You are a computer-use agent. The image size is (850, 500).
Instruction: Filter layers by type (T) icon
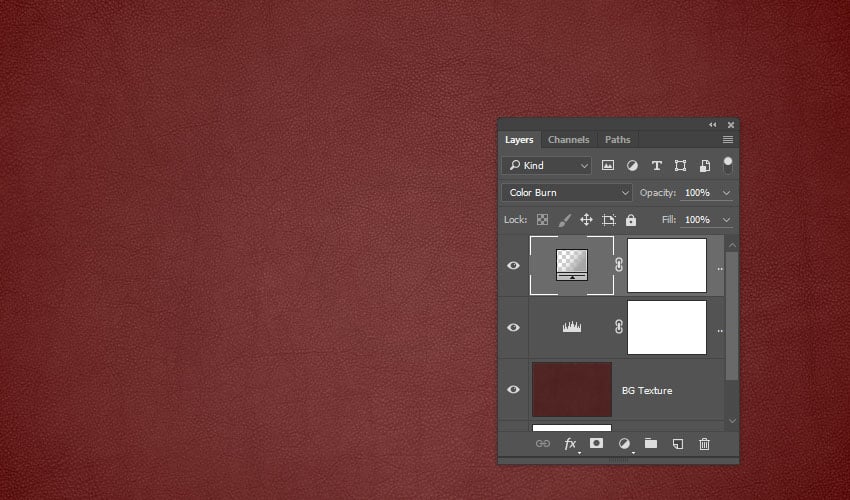point(656,165)
